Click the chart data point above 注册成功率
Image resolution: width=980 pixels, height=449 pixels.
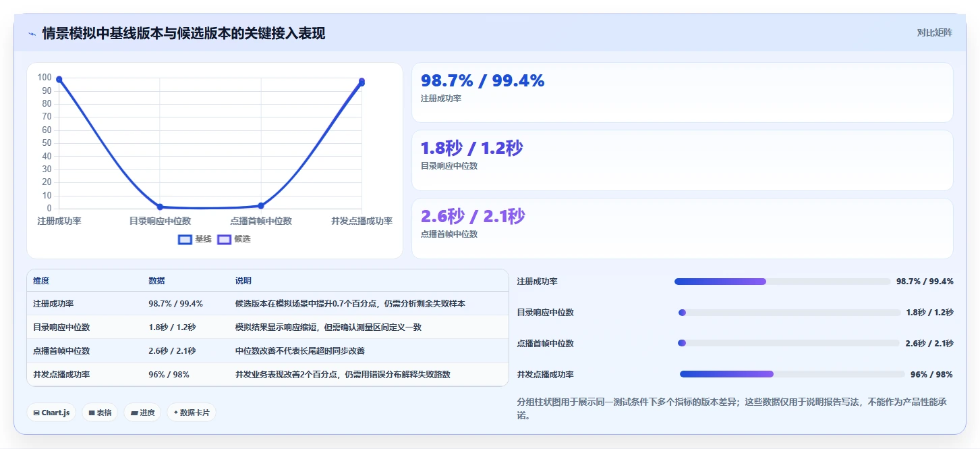click(59, 80)
